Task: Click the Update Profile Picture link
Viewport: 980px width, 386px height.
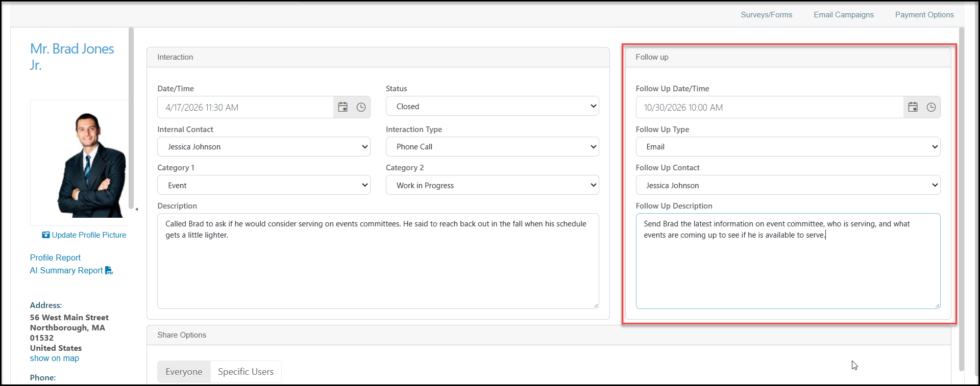Action: click(89, 235)
